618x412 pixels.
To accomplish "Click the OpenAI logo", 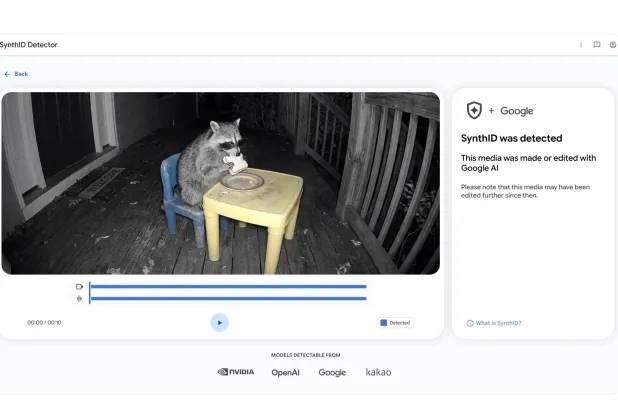I will tap(285, 373).
